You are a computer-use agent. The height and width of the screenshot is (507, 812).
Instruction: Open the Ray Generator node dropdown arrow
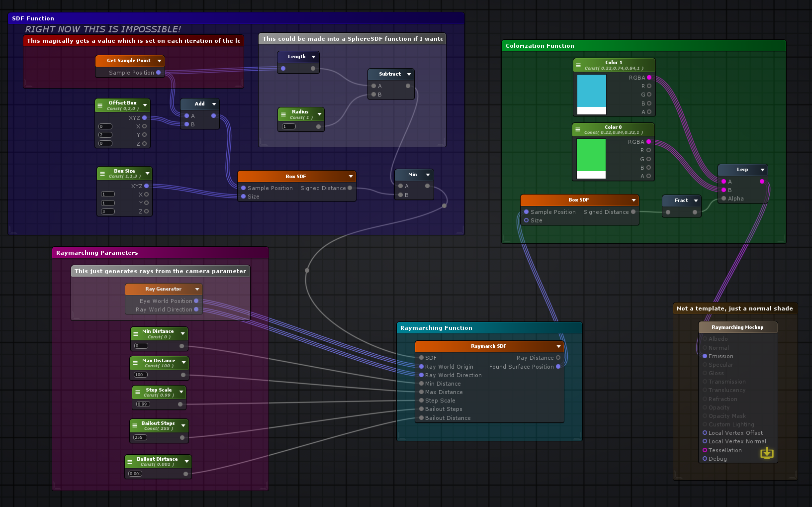[197, 289]
